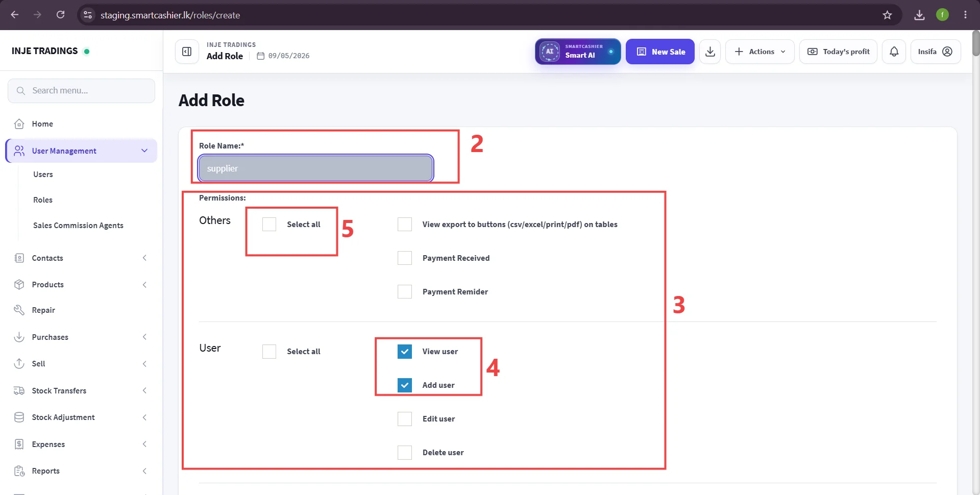
Task: Check Select all for Others permissions
Action: [269, 225]
